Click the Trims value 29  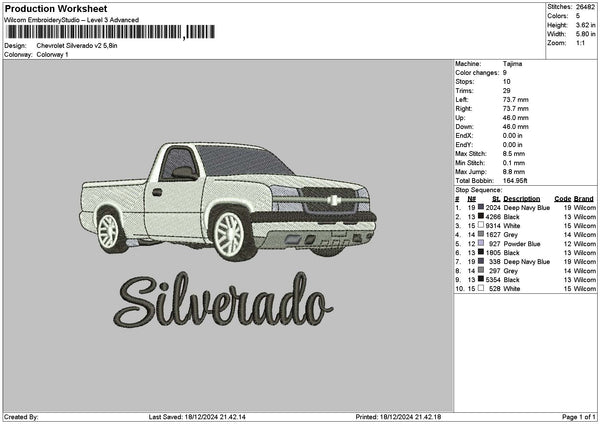click(x=506, y=91)
